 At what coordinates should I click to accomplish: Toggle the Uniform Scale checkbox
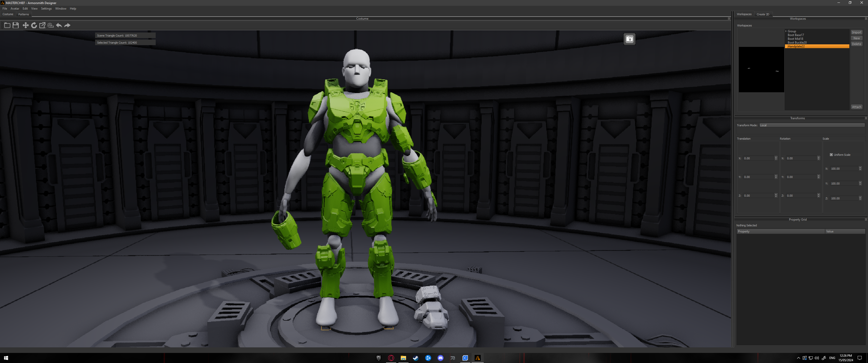(x=831, y=155)
